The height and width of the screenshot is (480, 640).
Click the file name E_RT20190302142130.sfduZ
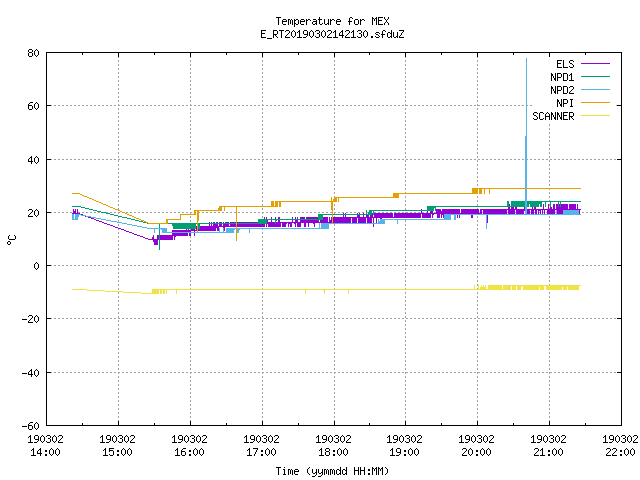tap(332, 34)
